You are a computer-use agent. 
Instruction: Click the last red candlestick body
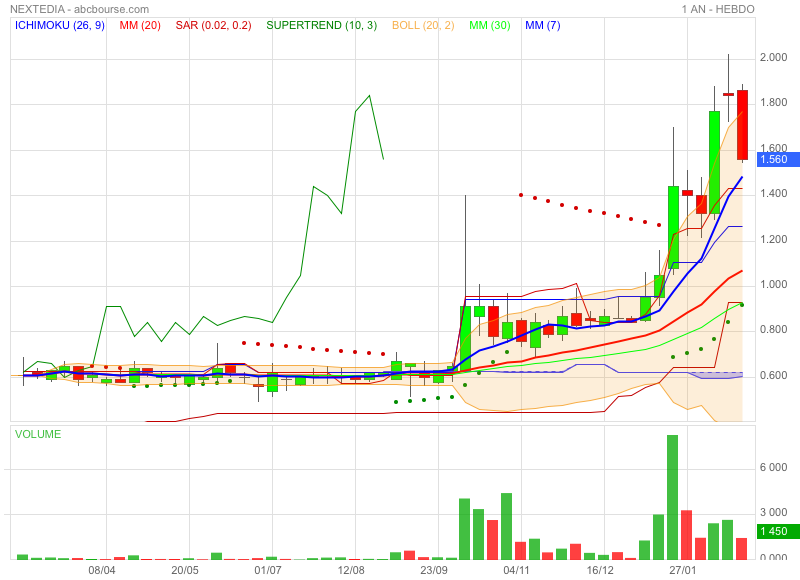(742, 125)
